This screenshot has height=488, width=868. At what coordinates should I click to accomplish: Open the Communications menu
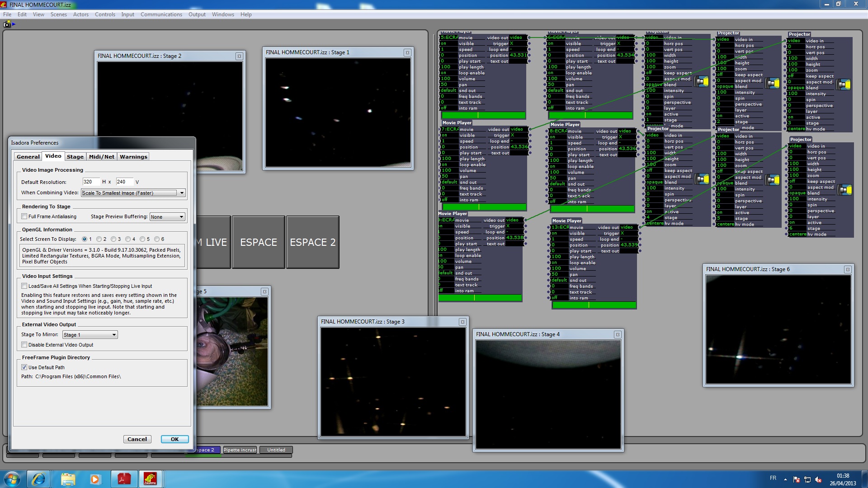click(161, 14)
